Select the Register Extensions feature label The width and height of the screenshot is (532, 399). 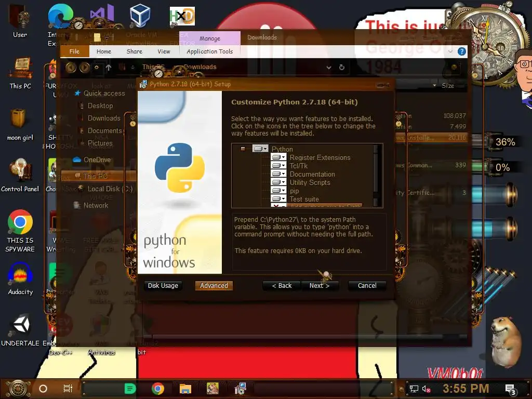[x=320, y=157]
